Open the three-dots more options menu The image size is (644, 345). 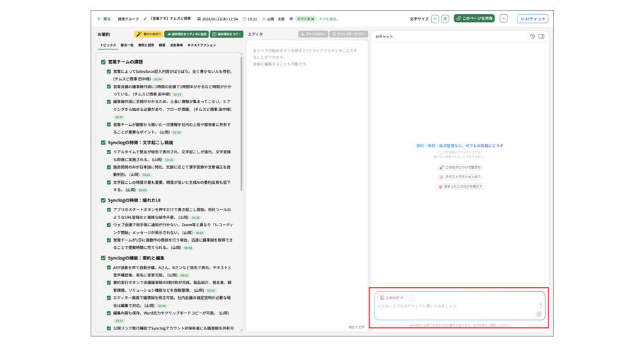click(x=504, y=18)
